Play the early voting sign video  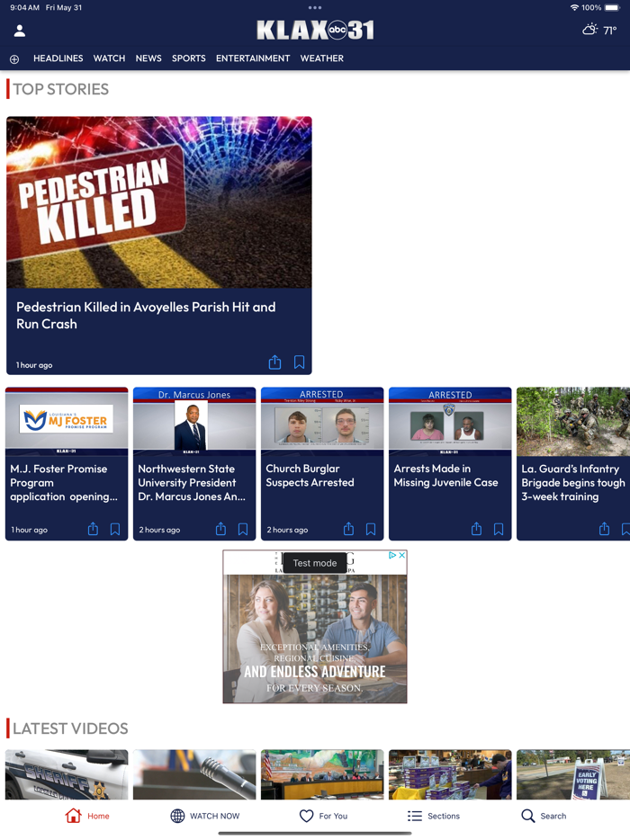coord(573,774)
